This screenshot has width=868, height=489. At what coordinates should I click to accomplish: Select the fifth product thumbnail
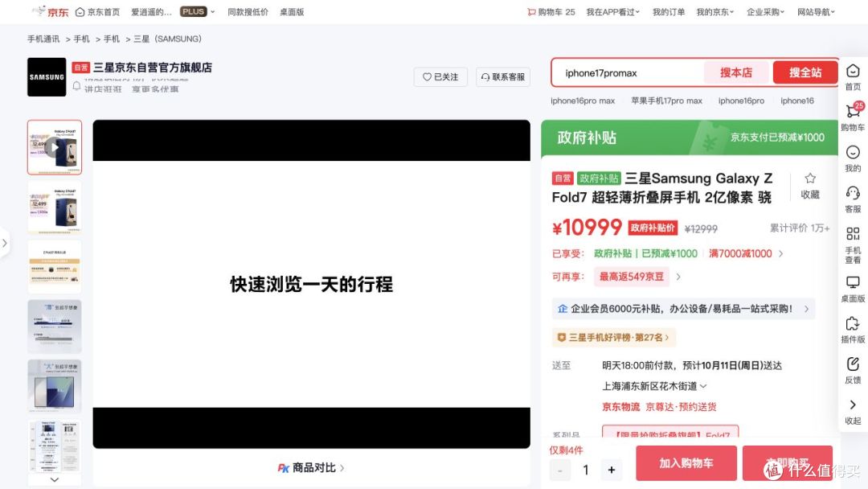[55, 387]
